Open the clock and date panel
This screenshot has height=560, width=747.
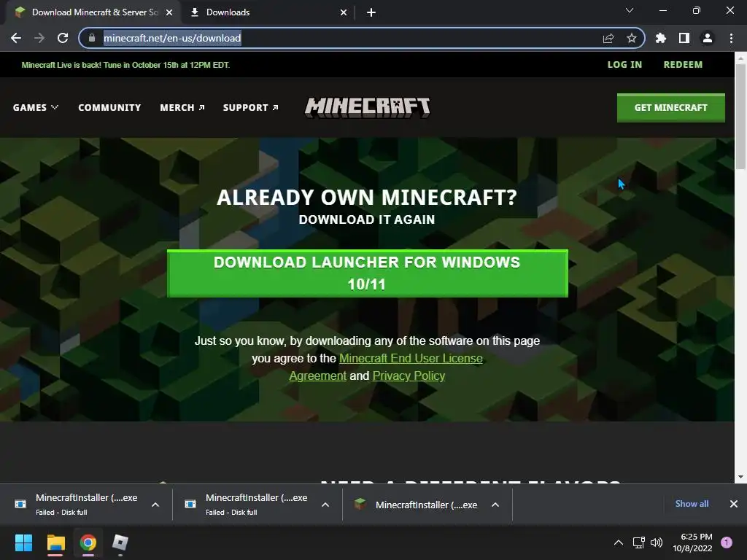693,542
